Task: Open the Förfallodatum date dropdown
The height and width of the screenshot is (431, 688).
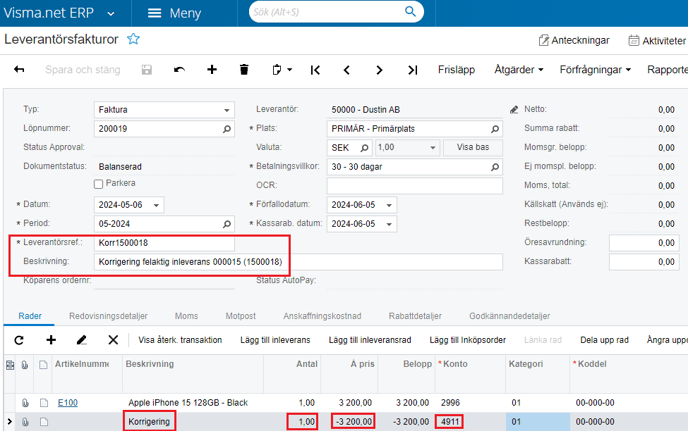Action: click(389, 205)
